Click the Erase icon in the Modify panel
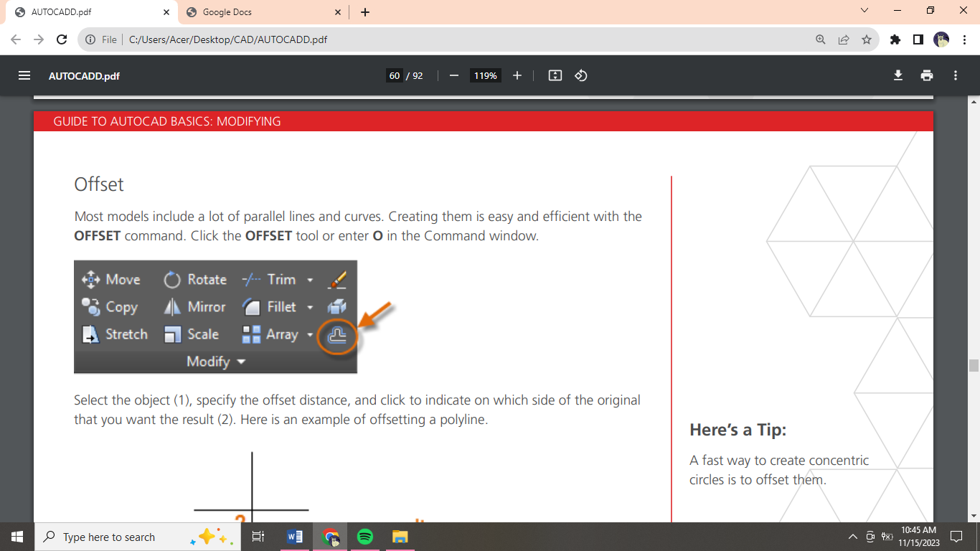The width and height of the screenshot is (980, 551). coord(337,279)
